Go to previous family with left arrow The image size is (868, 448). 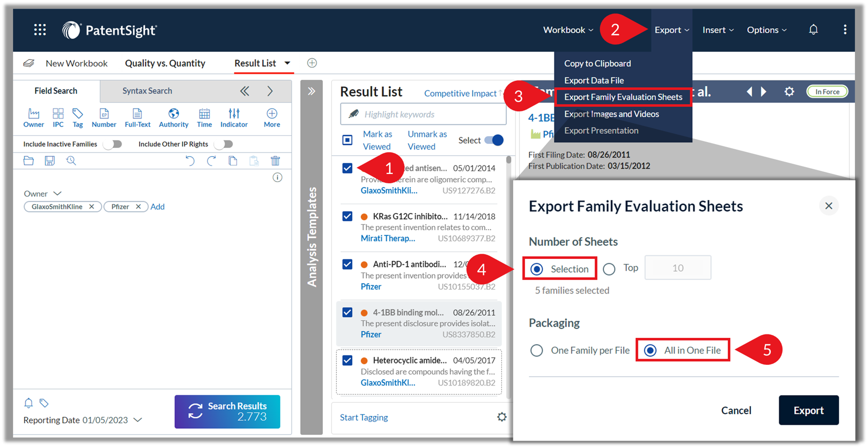(x=750, y=92)
